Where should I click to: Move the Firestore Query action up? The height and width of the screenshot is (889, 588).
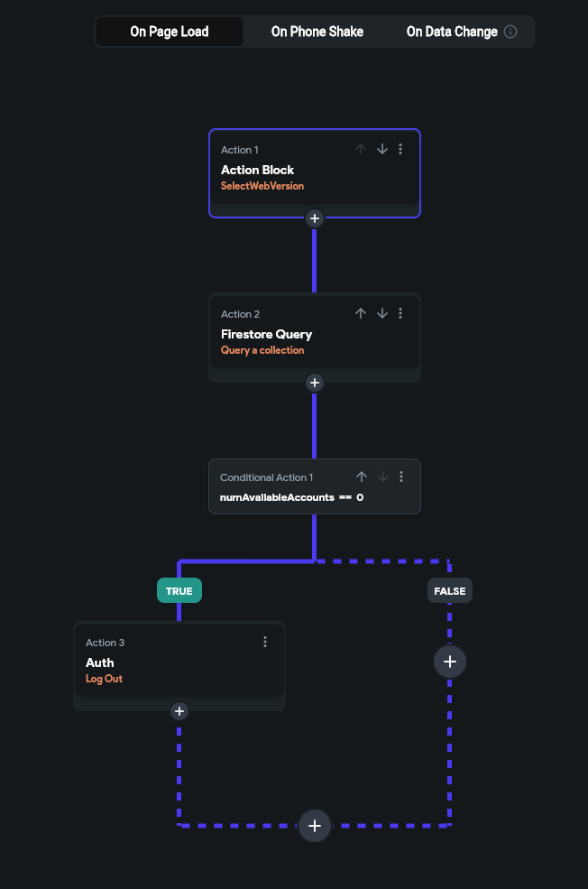(360, 313)
